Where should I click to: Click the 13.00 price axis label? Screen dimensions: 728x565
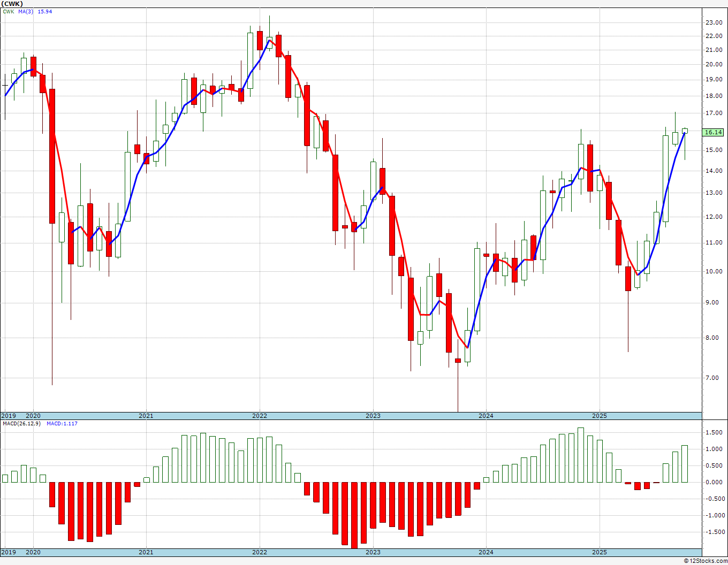[x=714, y=193]
